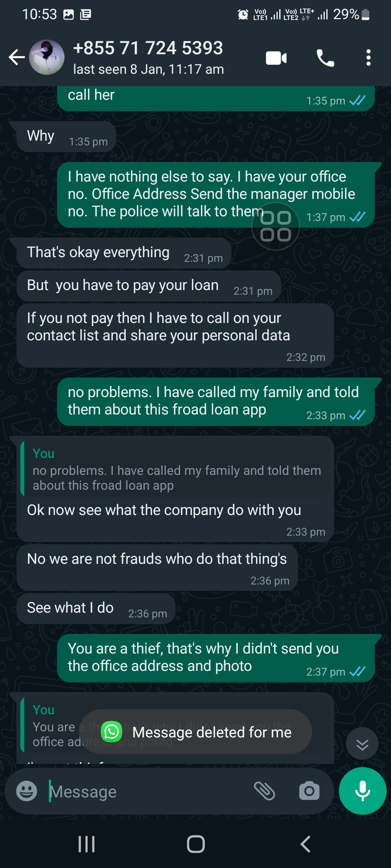Open contact info for +855 71 724 5393

[x=148, y=57]
